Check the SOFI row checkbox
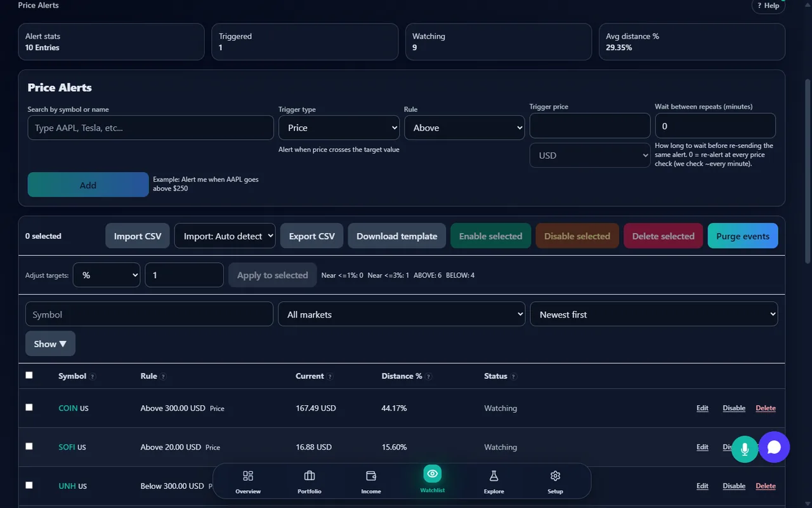Image resolution: width=812 pixels, height=508 pixels. (29, 446)
